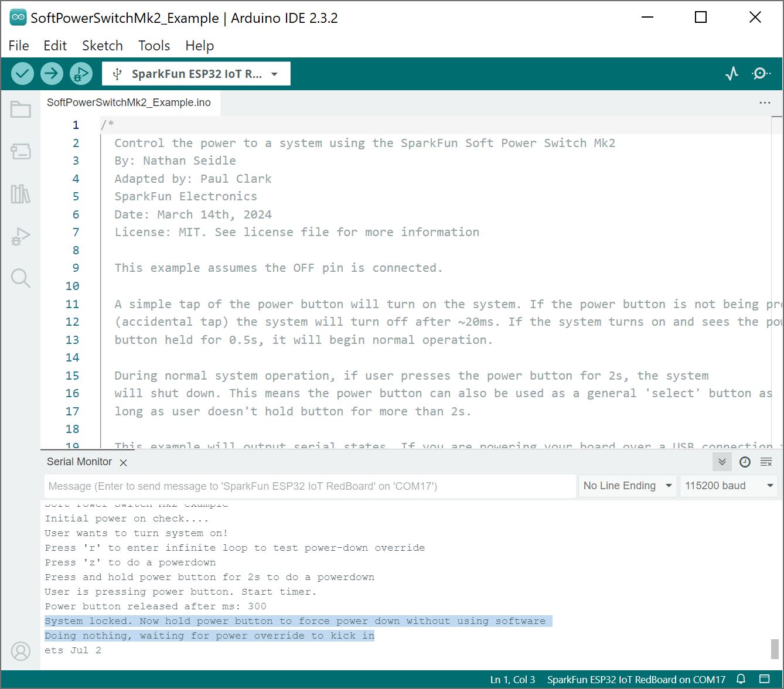Open the Serial Plotter icon
Image resolution: width=784 pixels, height=689 pixels.
coord(732,74)
